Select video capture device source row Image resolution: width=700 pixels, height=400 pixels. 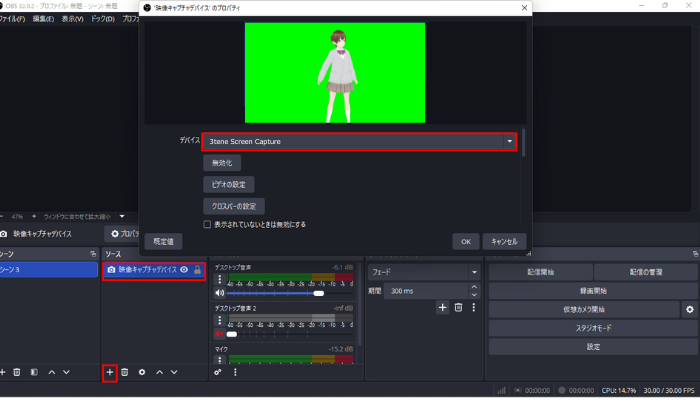click(154, 270)
